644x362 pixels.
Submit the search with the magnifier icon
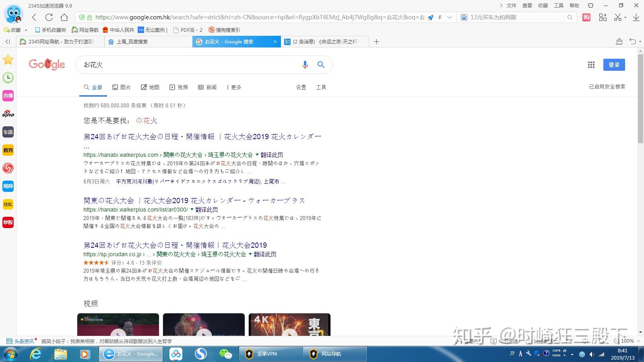[x=321, y=64]
